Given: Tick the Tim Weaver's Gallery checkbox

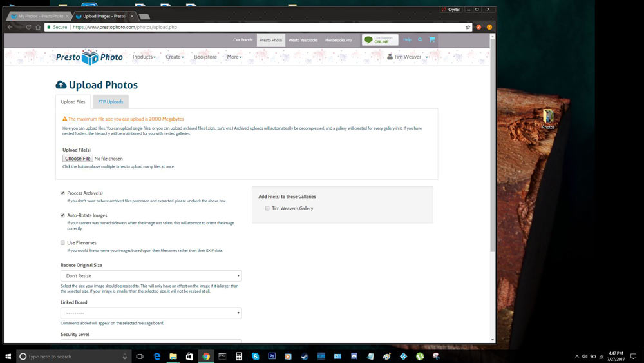Looking at the screenshot, I should (x=267, y=208).
